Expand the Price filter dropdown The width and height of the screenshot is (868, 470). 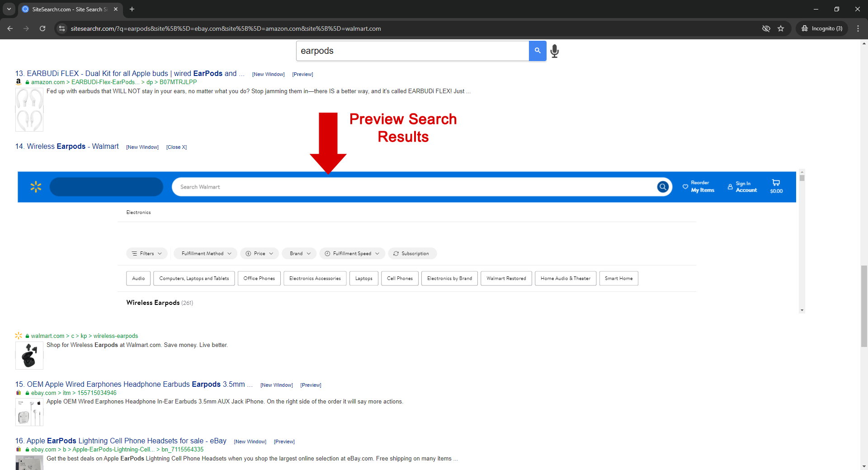pos(259,253)
